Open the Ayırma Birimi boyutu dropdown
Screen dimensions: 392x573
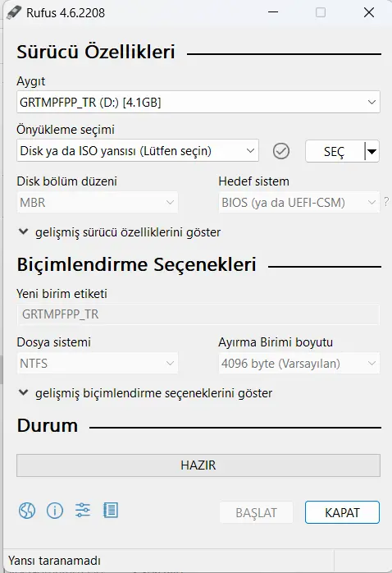tap(299, 363)
